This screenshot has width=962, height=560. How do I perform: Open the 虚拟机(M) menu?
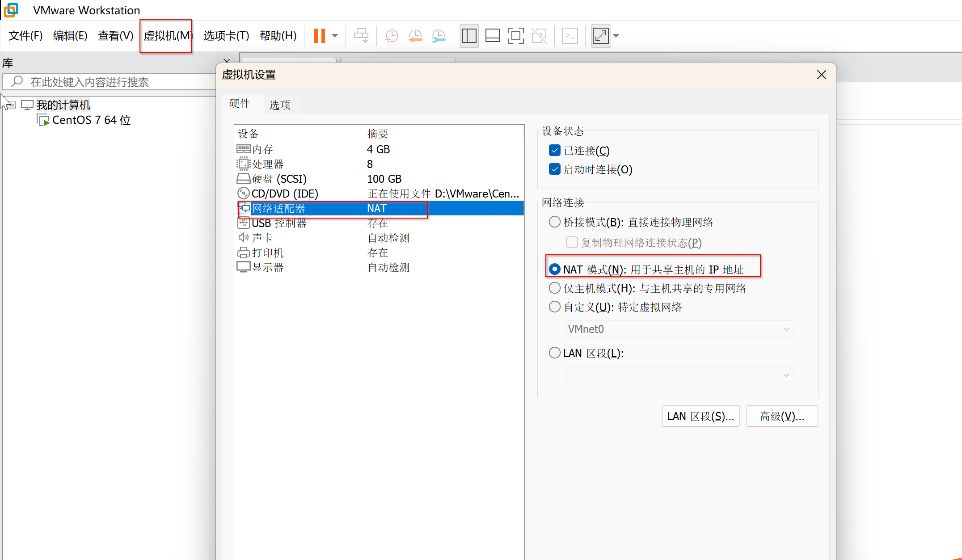166,36
